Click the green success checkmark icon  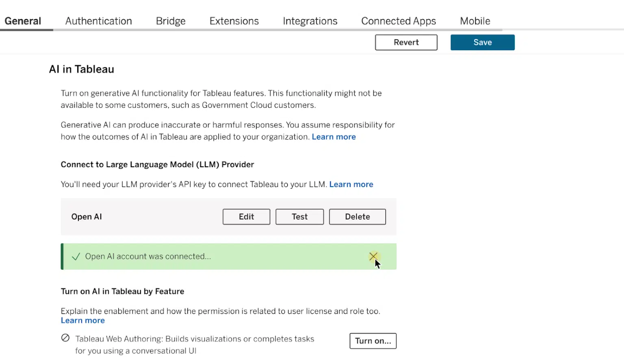(x=76, y=257)
